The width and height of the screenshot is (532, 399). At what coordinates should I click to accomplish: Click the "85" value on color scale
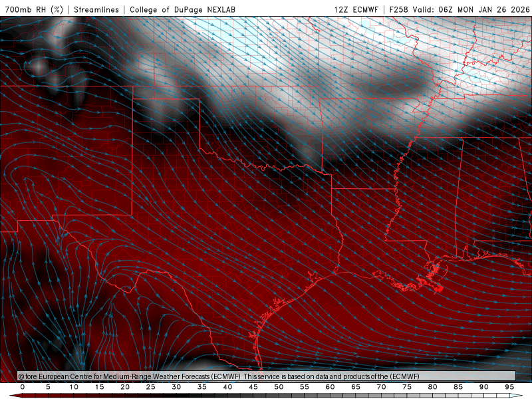(458, 387)
